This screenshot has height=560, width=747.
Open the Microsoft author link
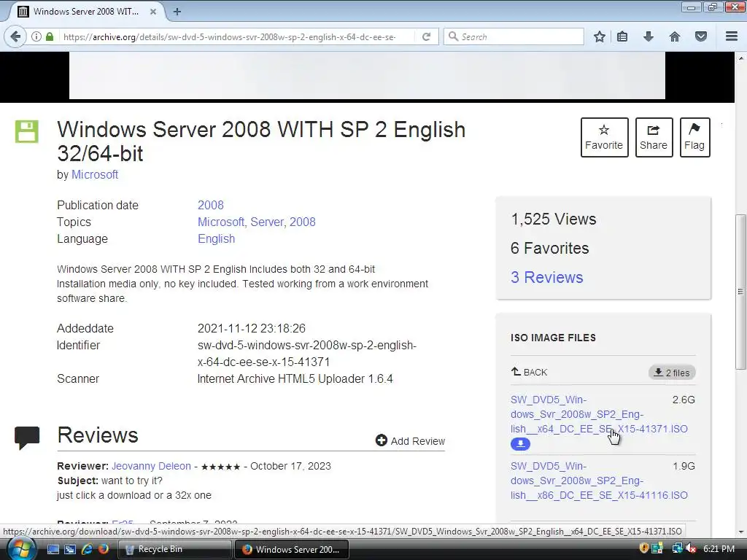(95, 175)
